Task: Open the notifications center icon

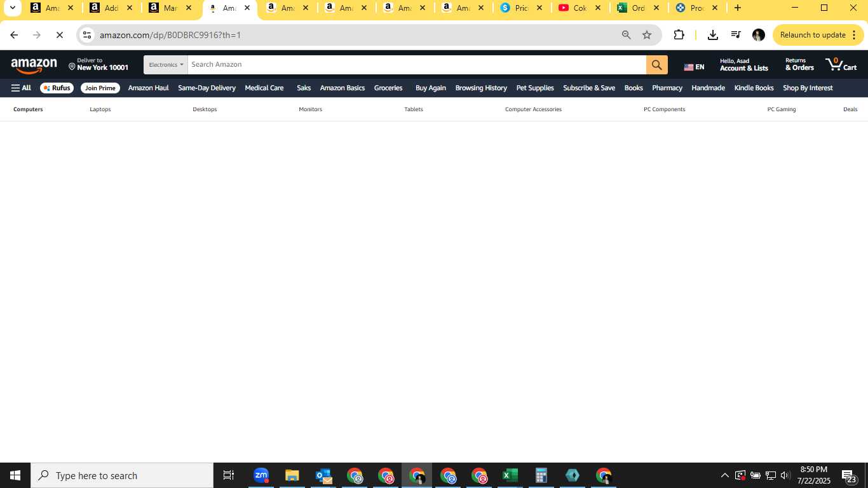Action: [850, 476]
